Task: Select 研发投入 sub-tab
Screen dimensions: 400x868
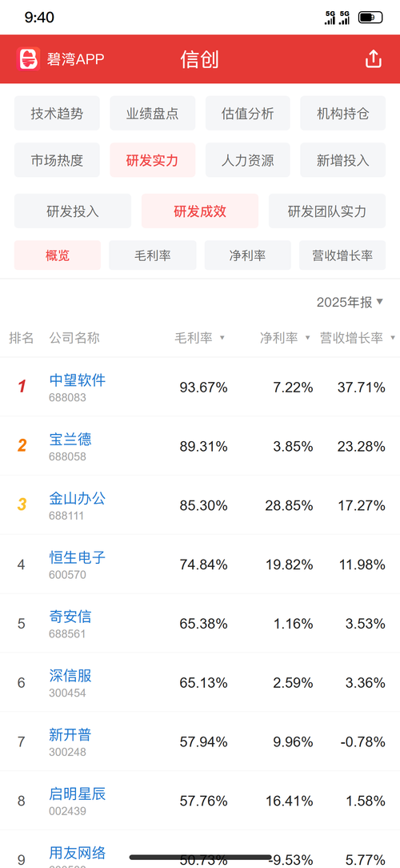Action: 73,211
